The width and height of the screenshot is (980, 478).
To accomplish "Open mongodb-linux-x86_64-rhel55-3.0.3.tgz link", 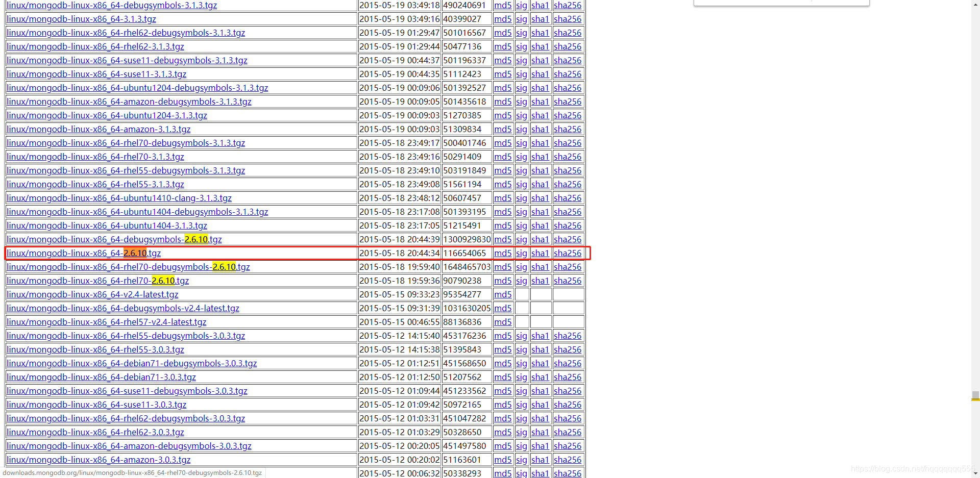I will (95, 349).
